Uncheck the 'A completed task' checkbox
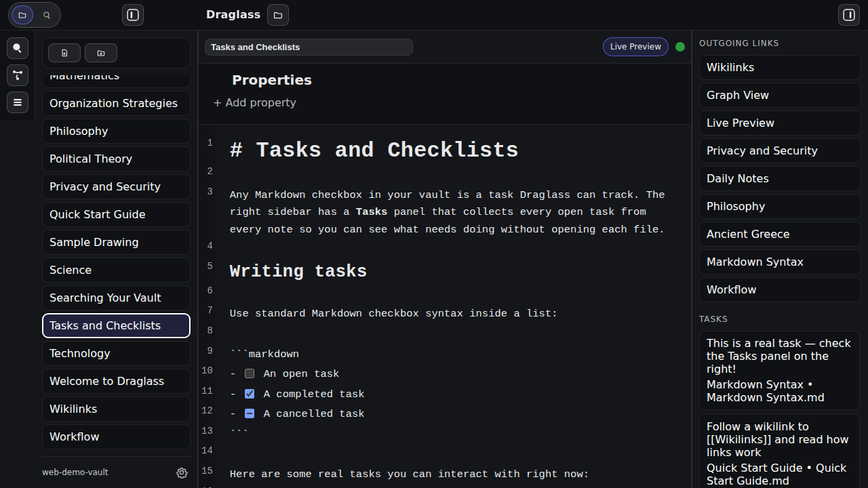868x488 pixels. [x=250, y=394]
